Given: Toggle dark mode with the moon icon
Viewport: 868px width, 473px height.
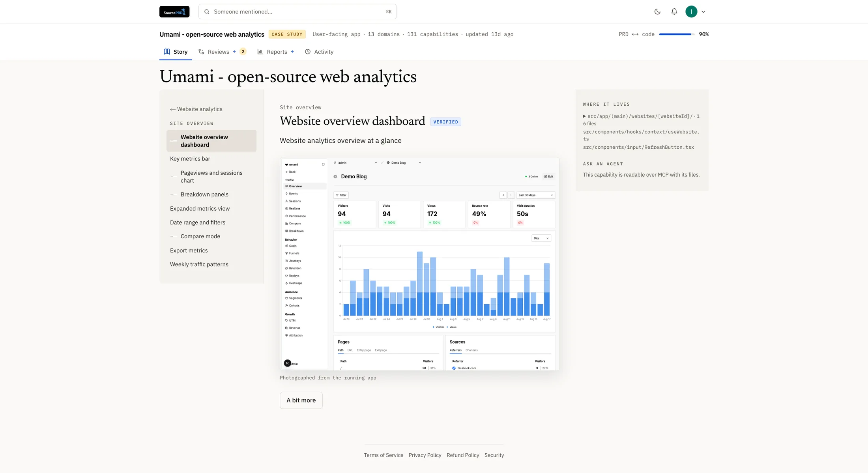Looking at the screenshot, I should (x=657, y=12).
